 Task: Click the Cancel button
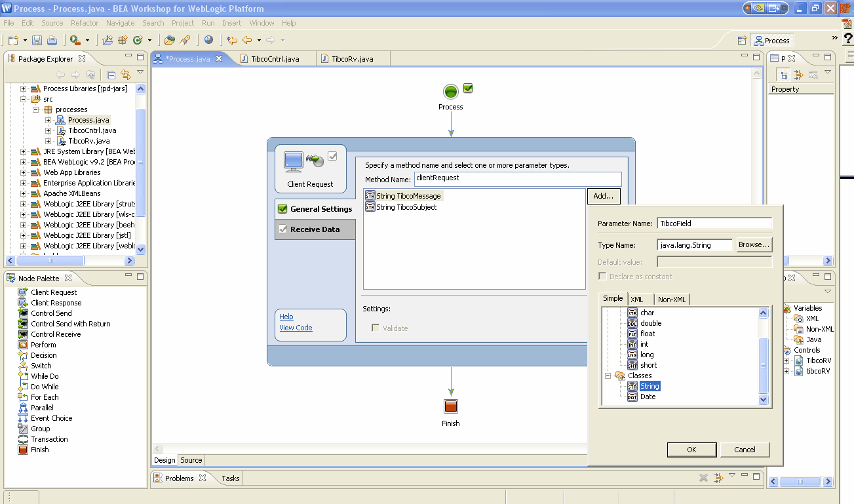(x=745, y=450)
